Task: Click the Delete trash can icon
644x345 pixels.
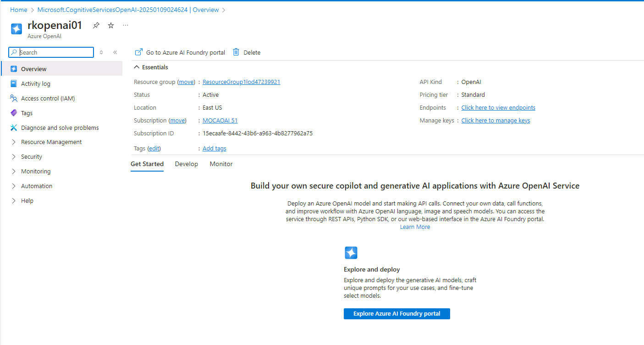Action: [x=236, y=52]
